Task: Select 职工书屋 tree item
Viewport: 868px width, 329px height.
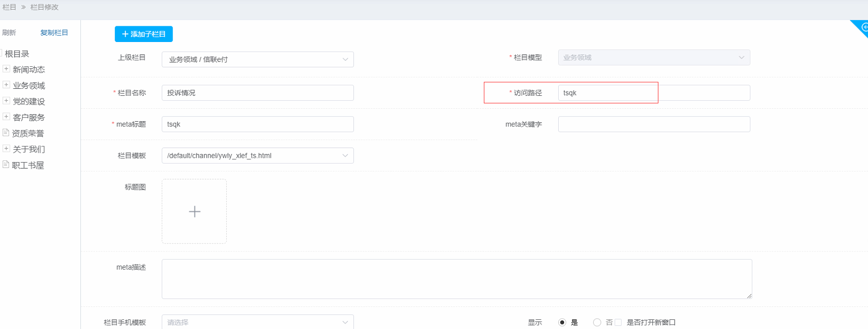Action: point(28,165)
